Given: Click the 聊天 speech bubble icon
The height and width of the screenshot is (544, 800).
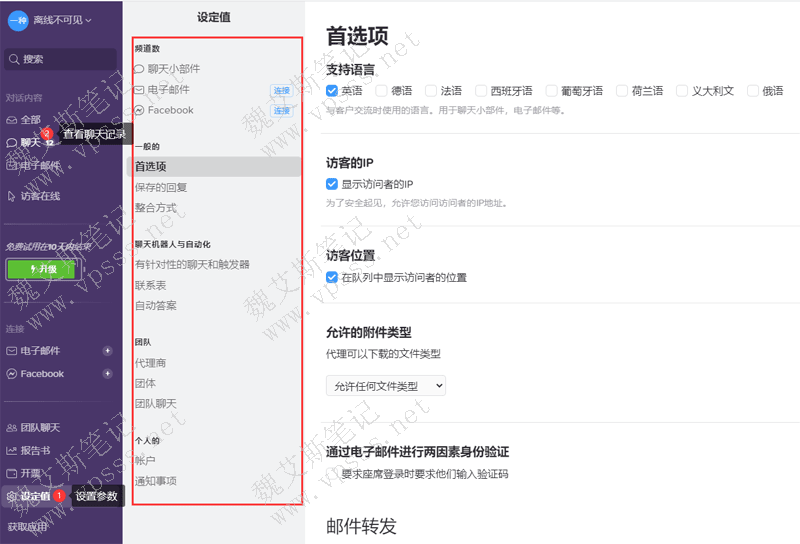Looking at the screenshot, I should (11, 143).
